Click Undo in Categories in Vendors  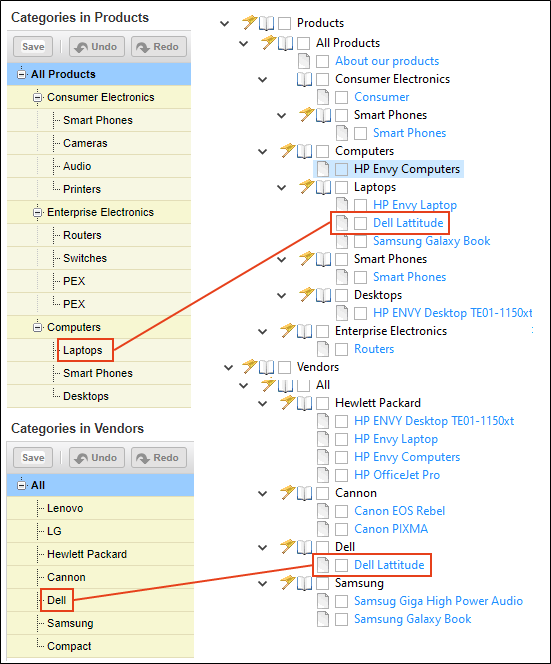point(97,458)
